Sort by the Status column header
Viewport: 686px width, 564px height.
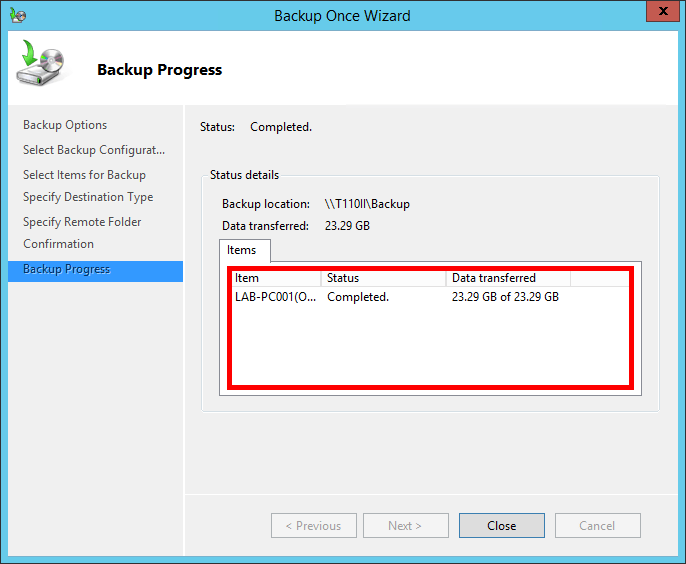pyautogui.click(x=383, y=278)
